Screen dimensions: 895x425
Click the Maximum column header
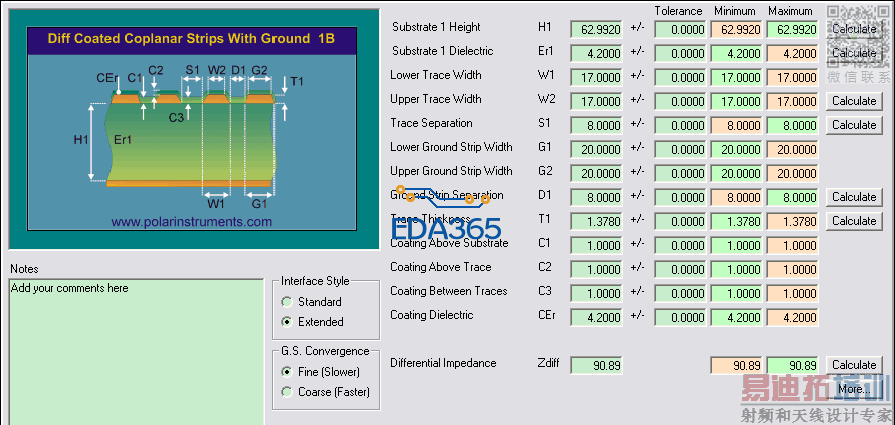tap(790, 11)
